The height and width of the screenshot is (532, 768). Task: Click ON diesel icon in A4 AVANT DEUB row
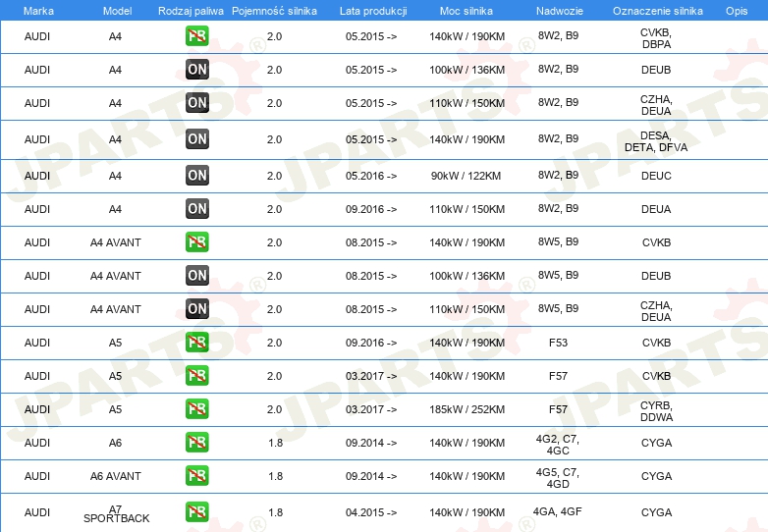[196, 275]
